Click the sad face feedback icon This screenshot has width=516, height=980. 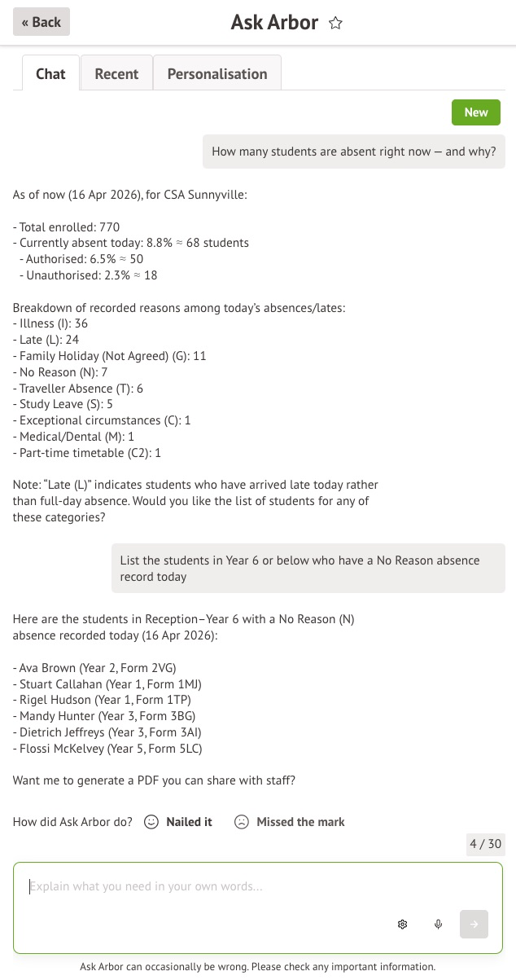click(241, 822)
